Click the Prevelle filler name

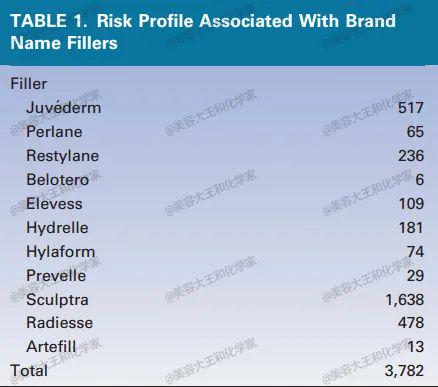pyautogui.click(x=56, y=276)
